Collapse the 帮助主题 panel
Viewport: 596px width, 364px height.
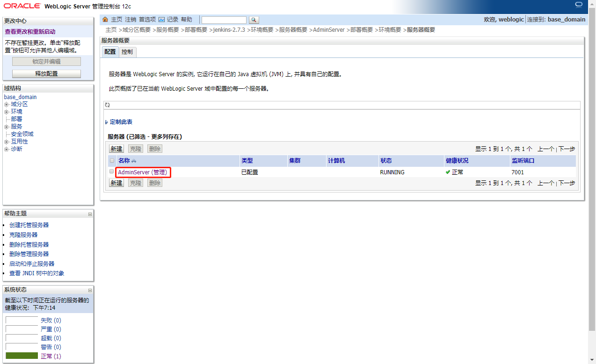[x=90, y=214]
